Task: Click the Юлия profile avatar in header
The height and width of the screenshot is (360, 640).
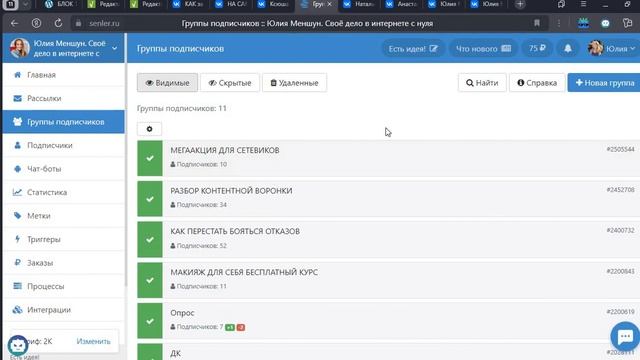Action: point(595,48)
